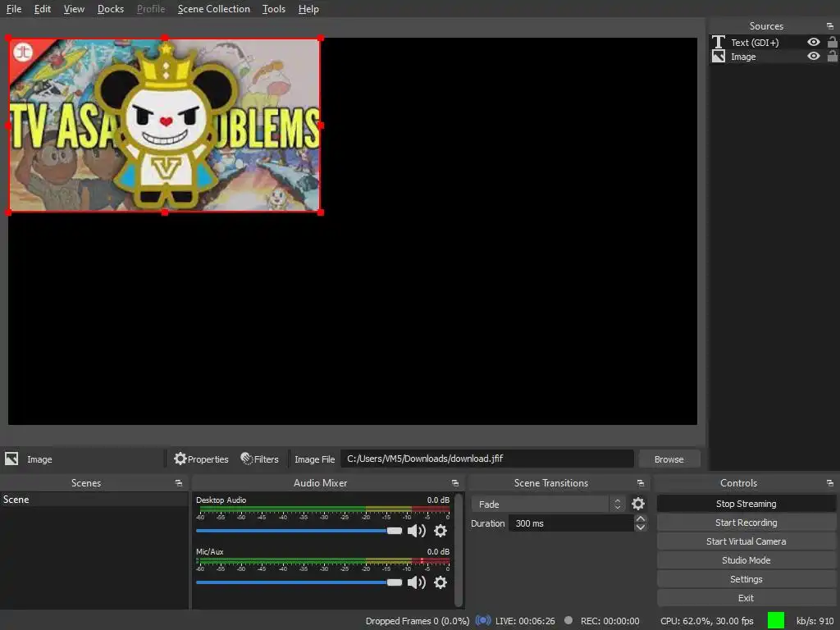
Task: Open Mic/Aux gear settings
Action: click(441, 582)
